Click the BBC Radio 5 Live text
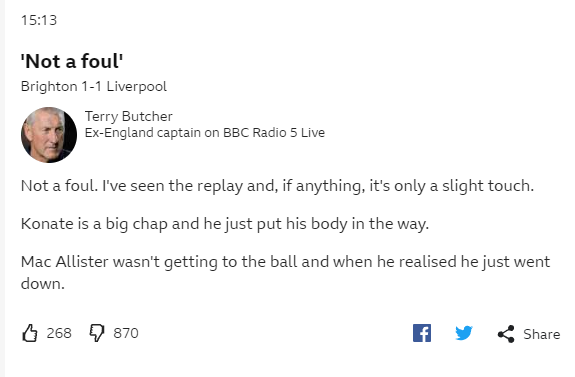This screenshot has width=575, height=377. [274, 132]
